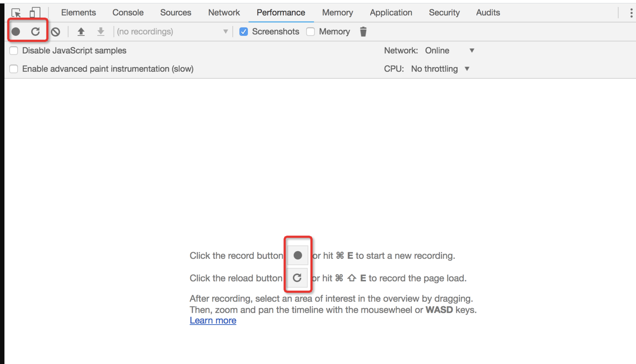Screen dimensions: 636x364
Task: Click the clear recording icon
Action: click(x=56, y=32)
